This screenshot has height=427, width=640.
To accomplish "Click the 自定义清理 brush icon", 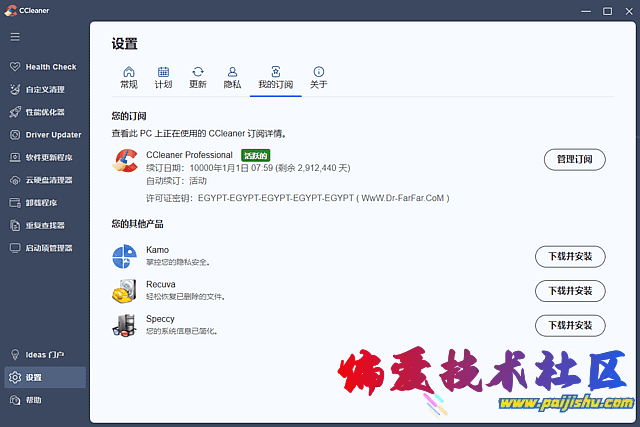I will 15,89.
